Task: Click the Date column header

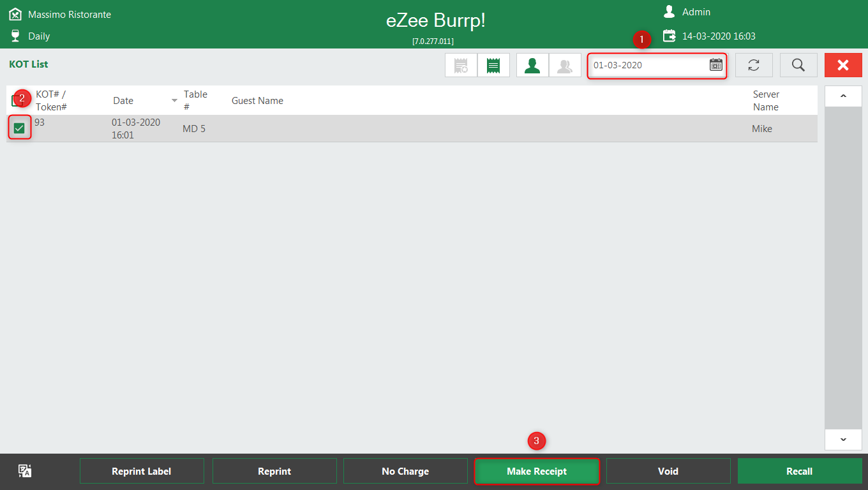Action: point(123,101)
